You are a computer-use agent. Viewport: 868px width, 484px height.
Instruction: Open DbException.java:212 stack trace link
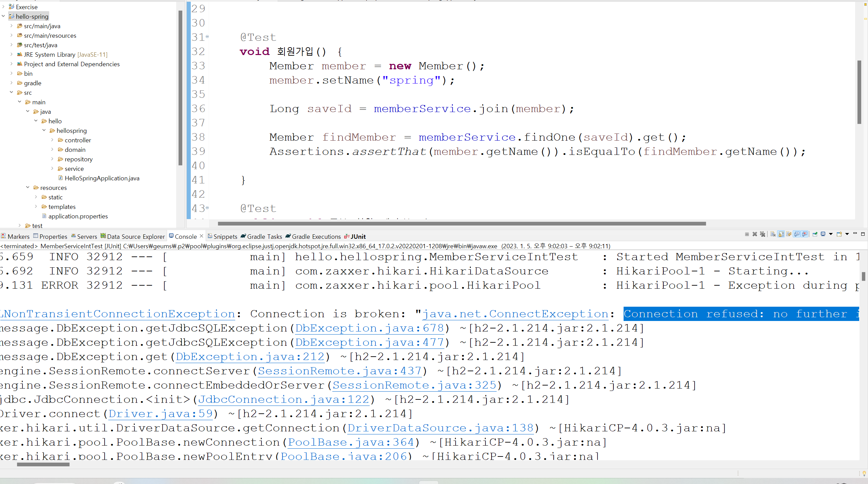click(250, 357)
